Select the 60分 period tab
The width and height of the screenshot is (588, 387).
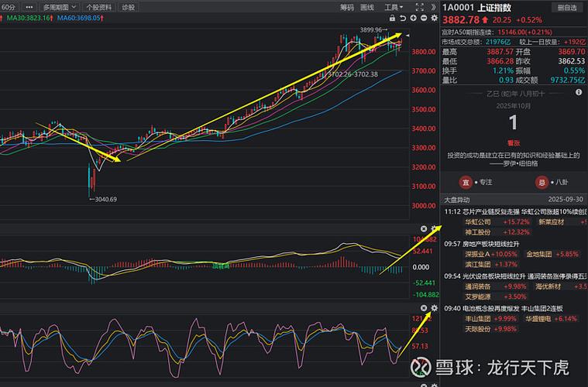[9, 7]
